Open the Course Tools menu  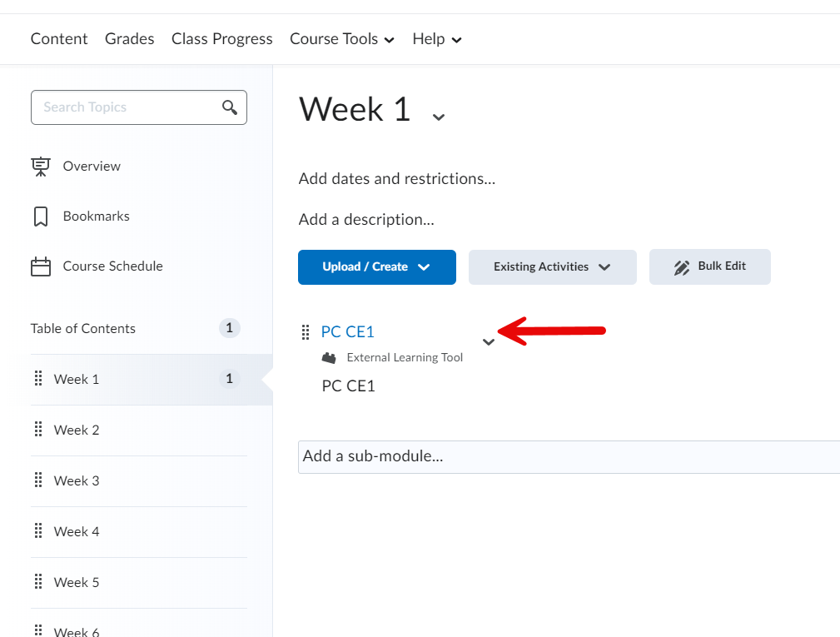[341, 39]
